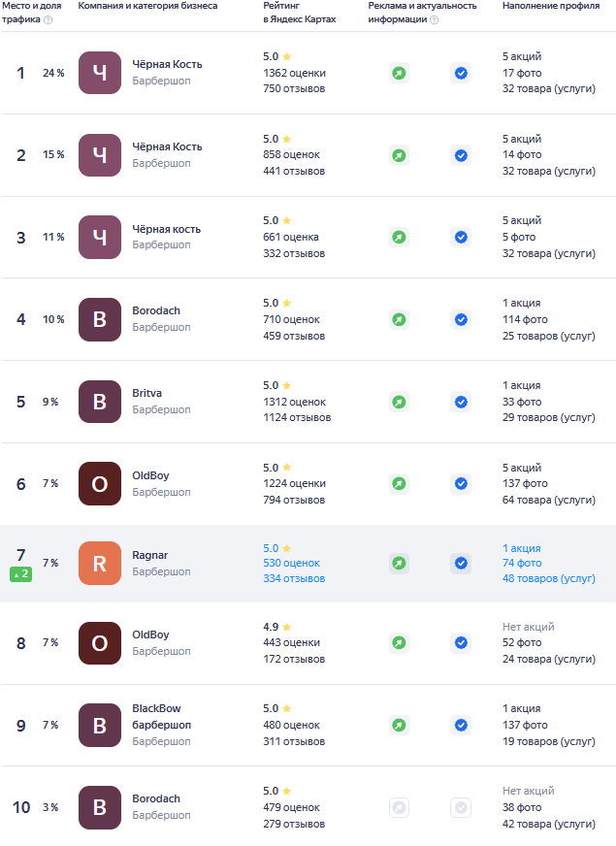Open the Ragnar "334 отзывов" link

[294, 578]
